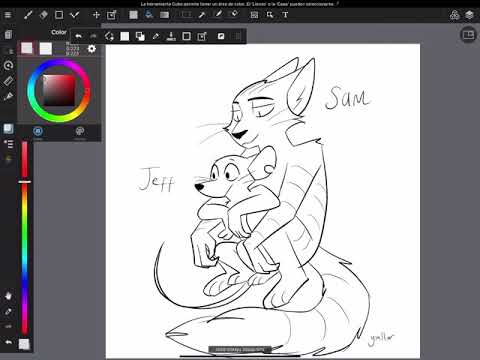Tap the Eyedropper in floating toolbar
The image size is (480, 360).
(156, 36)
